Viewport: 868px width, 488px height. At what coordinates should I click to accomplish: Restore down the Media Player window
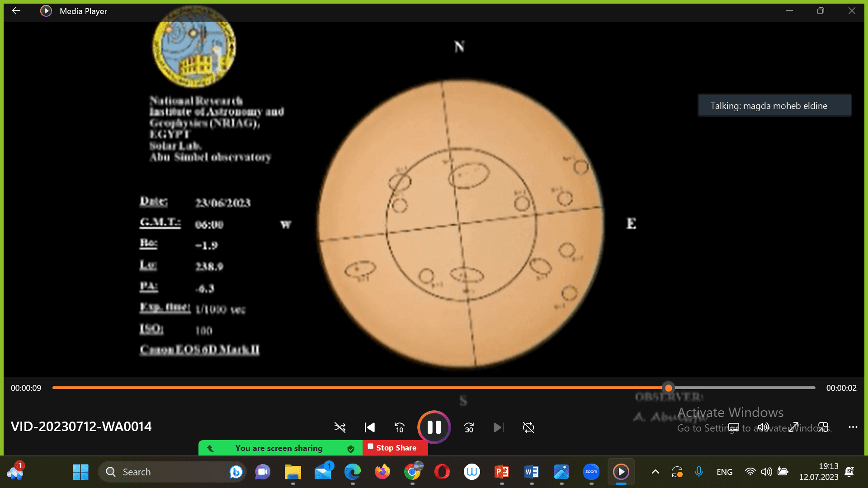click(821, 11)
